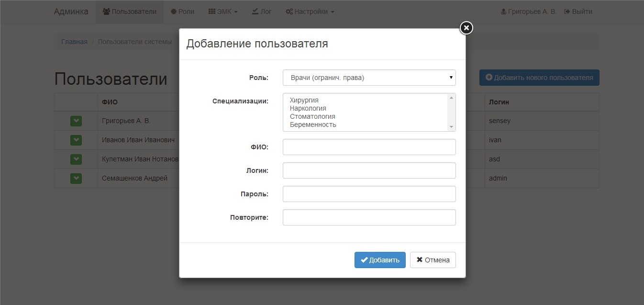Focus the Повторите password field
Screen dimensions: 644x305
(369, 217)
